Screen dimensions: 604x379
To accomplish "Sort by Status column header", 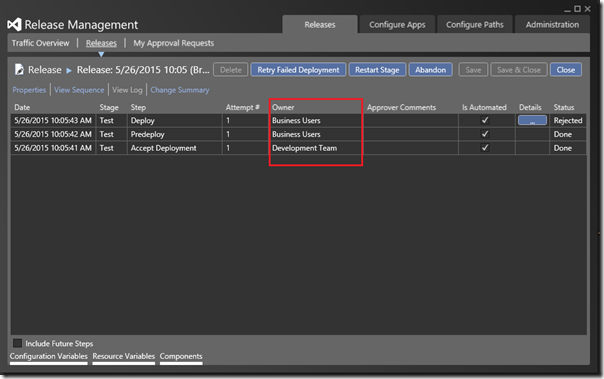I will point(564,107).
